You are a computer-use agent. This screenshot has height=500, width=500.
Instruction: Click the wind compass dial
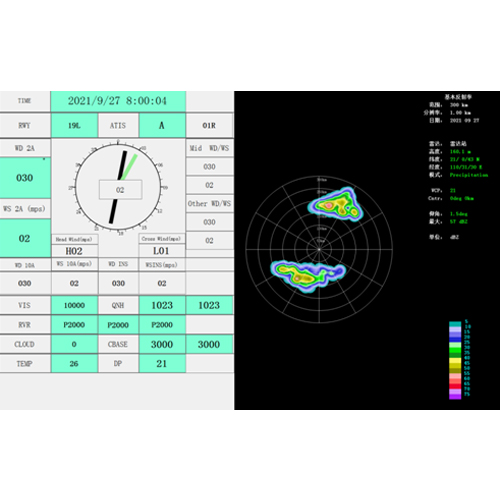pyautogui.click(x=118, y=187)
